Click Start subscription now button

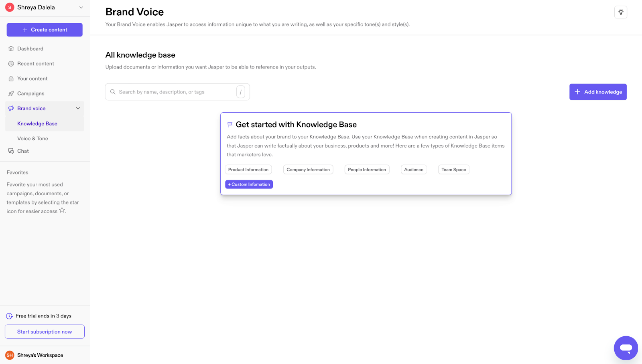(x=45, y=332)
